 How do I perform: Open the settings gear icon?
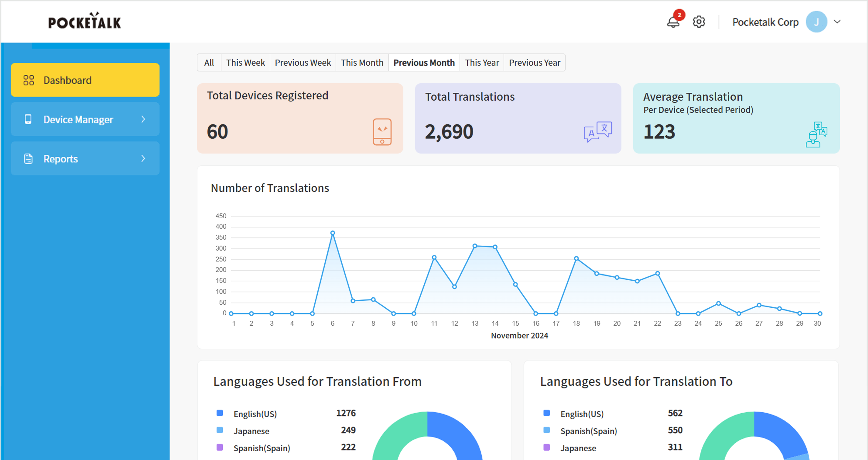(699, 22)
